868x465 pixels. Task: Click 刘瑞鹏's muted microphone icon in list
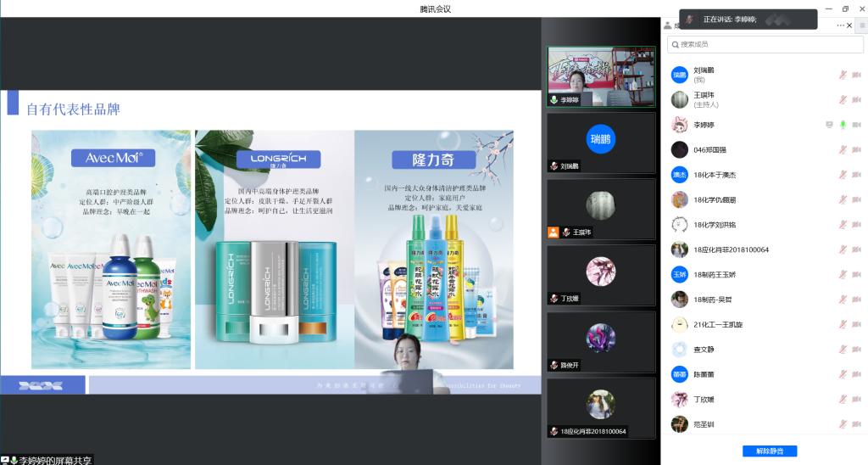click(843, 75)
